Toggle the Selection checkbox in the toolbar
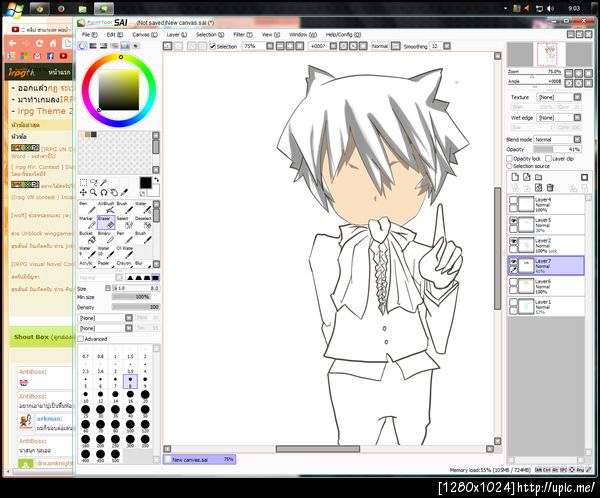This screenshot has width=600, height=498. coord(213,47)
